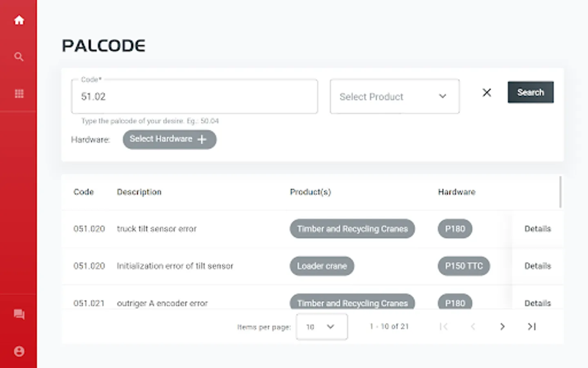588x368 pixels.
Task: Click the plus icon on Select Hardware
Action: (x=202, y=139)
